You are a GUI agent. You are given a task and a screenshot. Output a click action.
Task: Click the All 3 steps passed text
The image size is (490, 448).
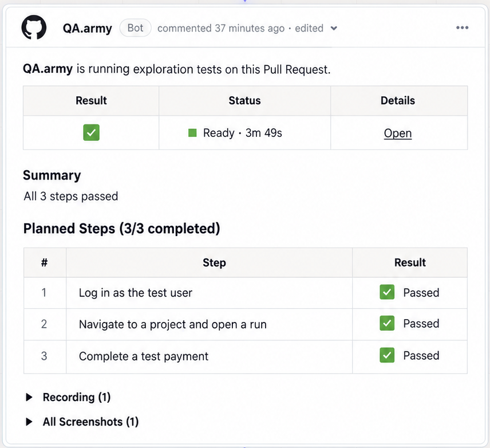[x=71, y=197]
